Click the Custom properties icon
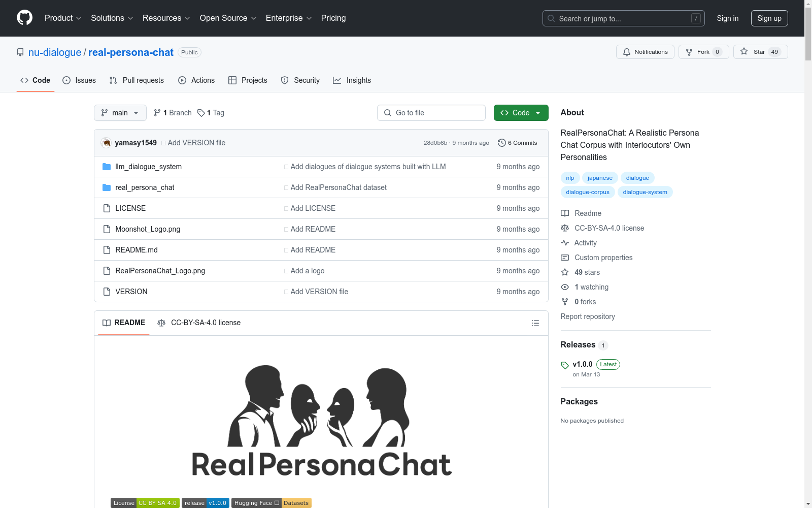This screenshot has width=812, height=508. pos(565,258)
